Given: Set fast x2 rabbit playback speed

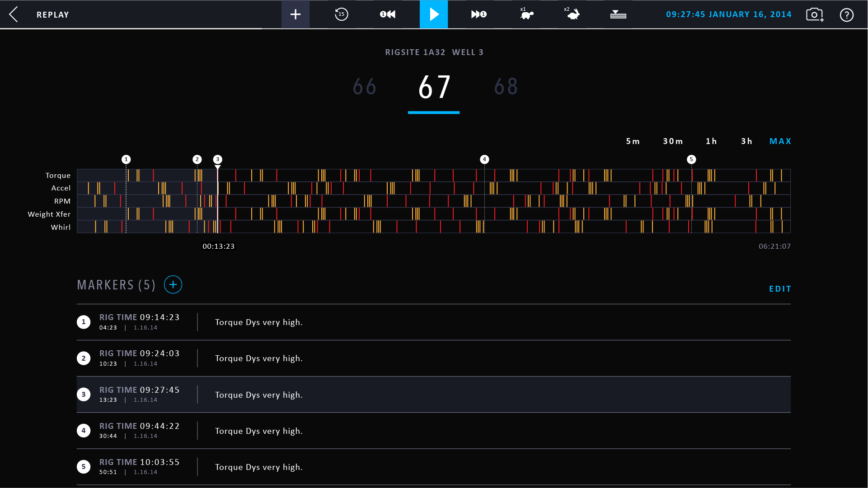Looking at the screenshot, I should pos(572,14).
